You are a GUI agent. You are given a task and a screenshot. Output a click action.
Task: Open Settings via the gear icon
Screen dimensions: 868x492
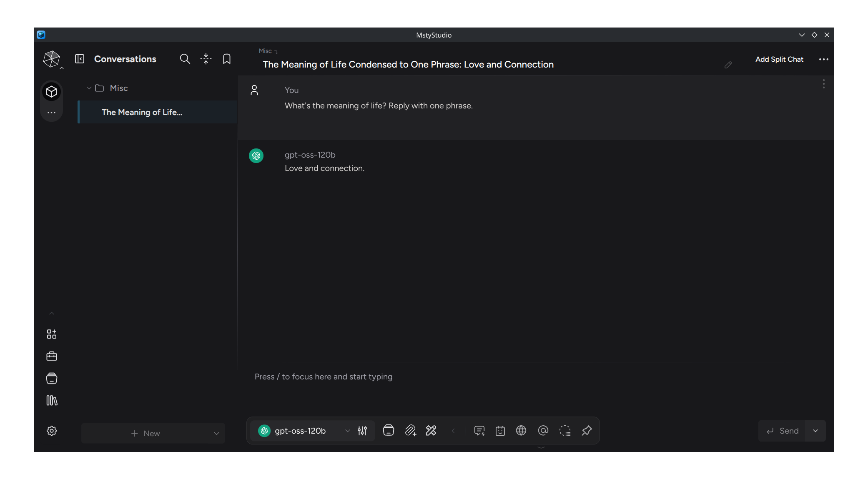(x=51, y=431)
